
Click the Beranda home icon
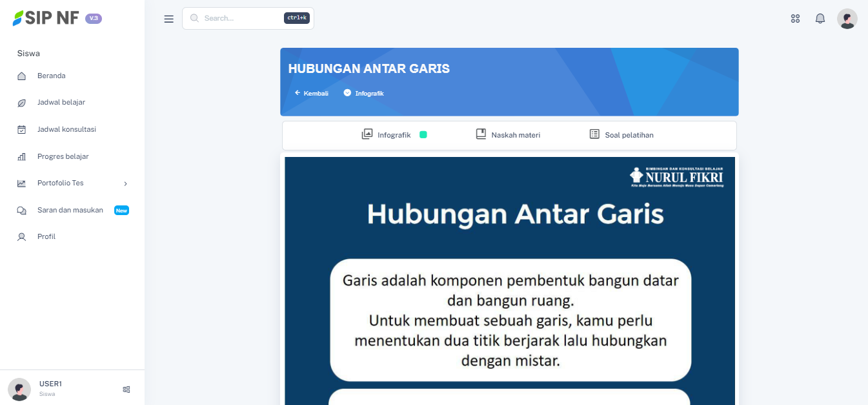click(22, 76)
